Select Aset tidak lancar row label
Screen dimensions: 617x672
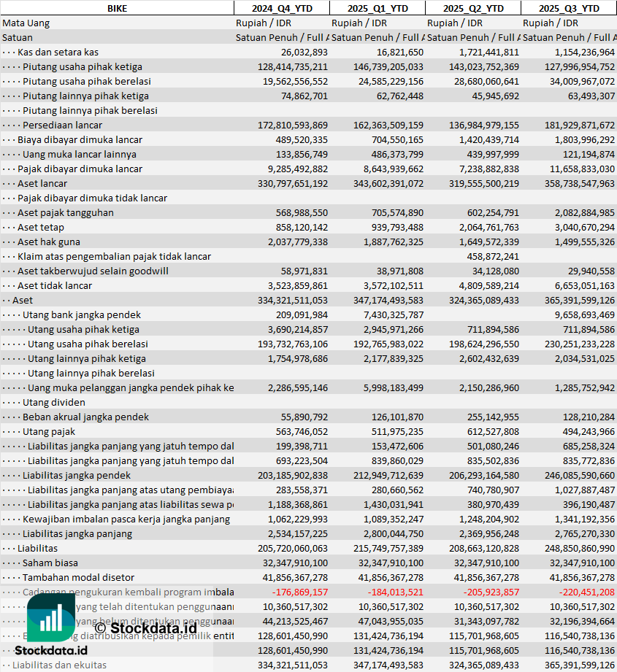(55, 285)
